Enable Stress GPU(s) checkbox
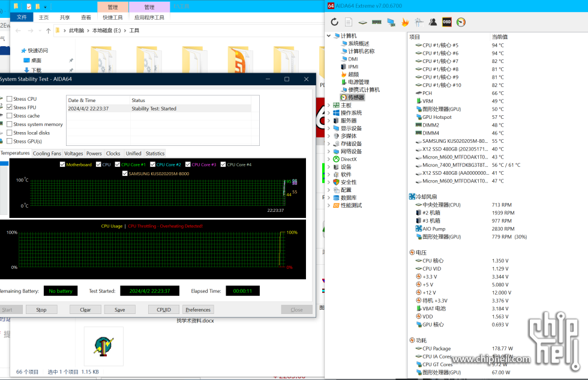Viewport: 588px width, 380px height. (x=10, y=141)
